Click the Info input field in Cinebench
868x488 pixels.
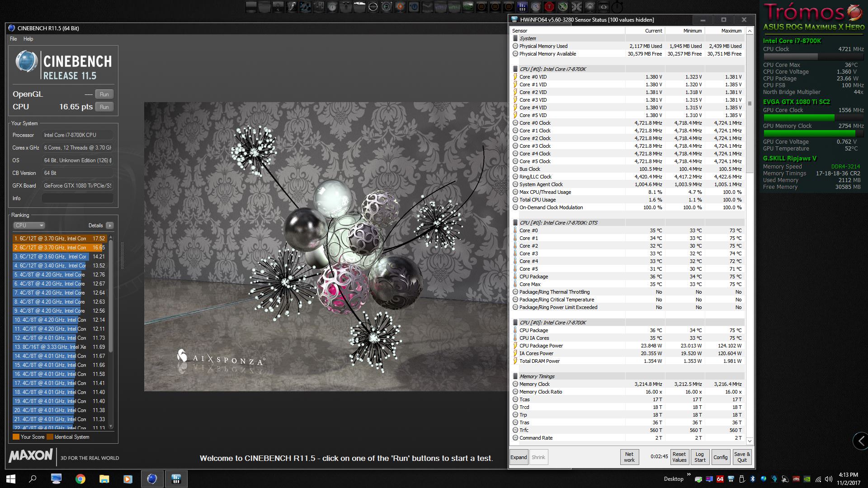(x=78, y=198)
